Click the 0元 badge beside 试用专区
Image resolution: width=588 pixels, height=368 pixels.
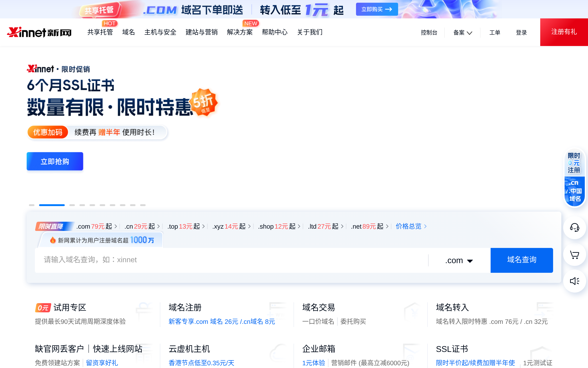point(43,308)
